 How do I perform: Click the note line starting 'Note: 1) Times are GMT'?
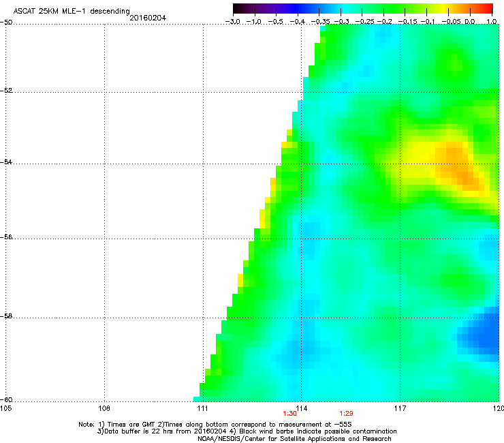[215, 425]
